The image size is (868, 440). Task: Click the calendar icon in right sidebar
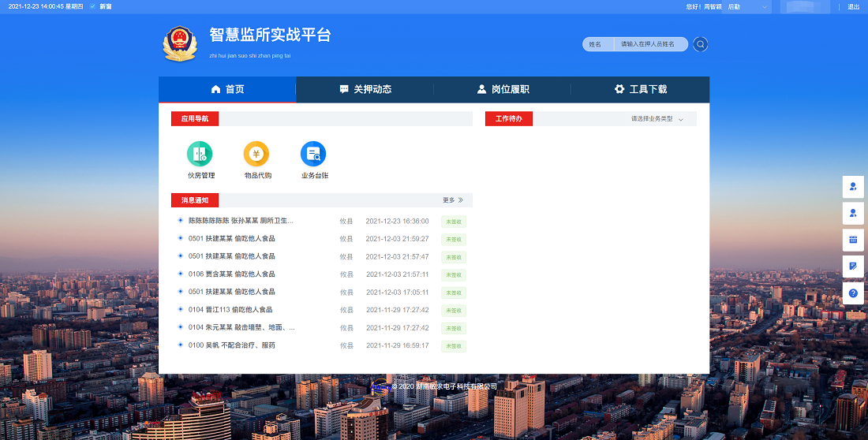(x=853, y=240)
